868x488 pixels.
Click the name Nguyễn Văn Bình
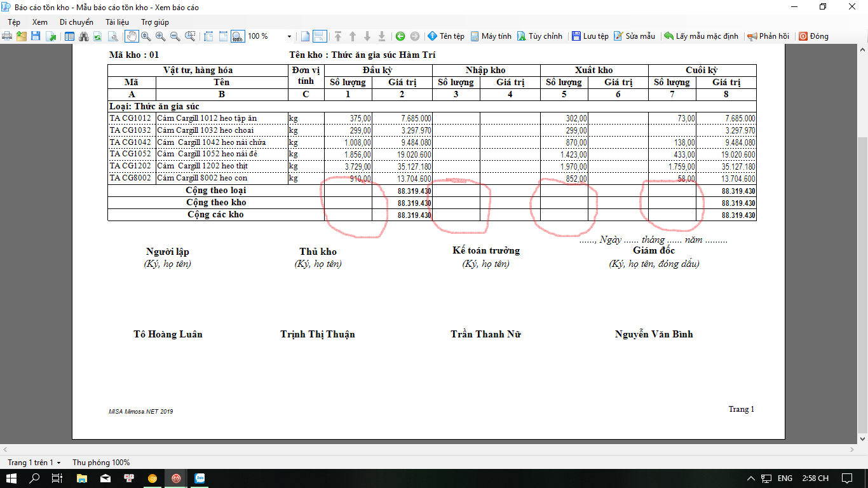pos(654,334)
